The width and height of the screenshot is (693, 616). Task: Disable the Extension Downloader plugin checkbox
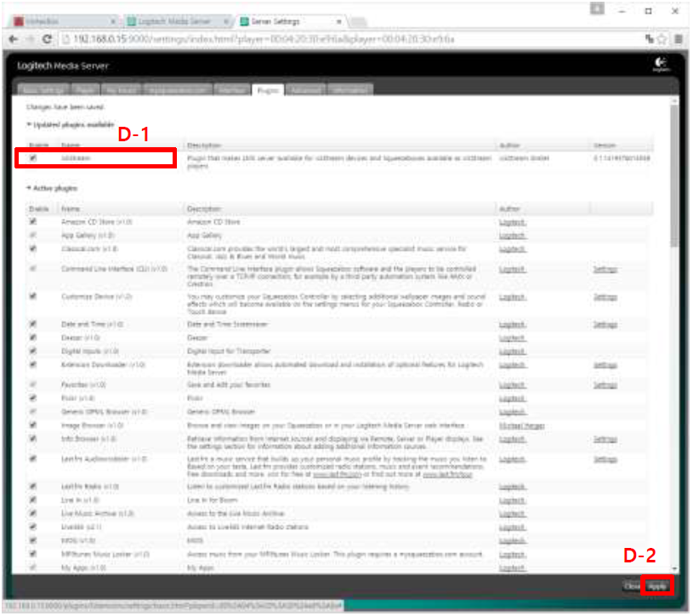33,364
